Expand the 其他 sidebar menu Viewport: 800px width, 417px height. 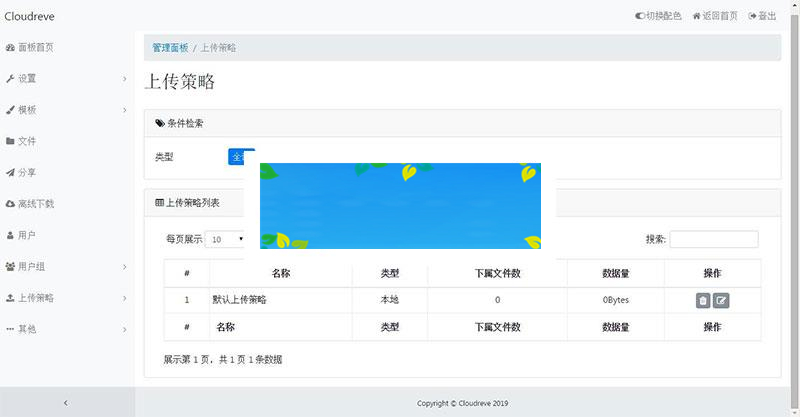[66, 329]
